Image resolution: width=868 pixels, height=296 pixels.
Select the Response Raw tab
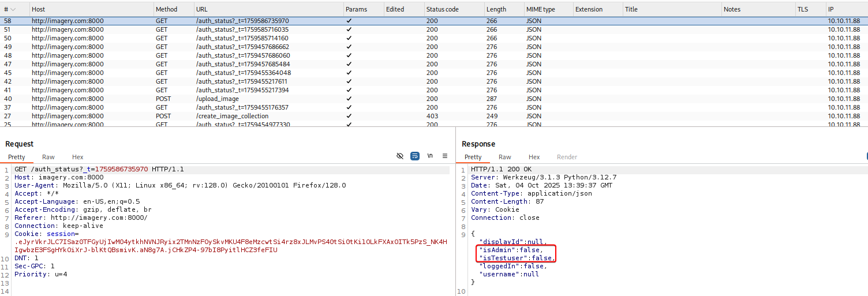point(504,157)
